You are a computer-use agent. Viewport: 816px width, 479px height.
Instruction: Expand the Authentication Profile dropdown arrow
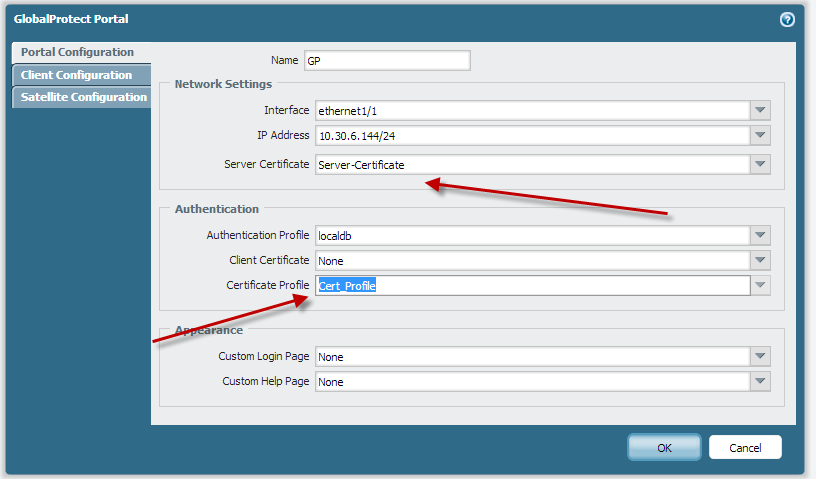pyautogui.click(x=760, y=235)
